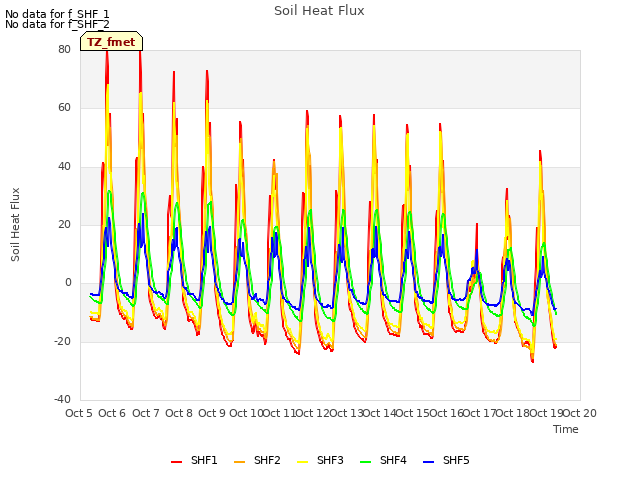Click the SHF2 orange legend swatch

[x=240, y=462]
